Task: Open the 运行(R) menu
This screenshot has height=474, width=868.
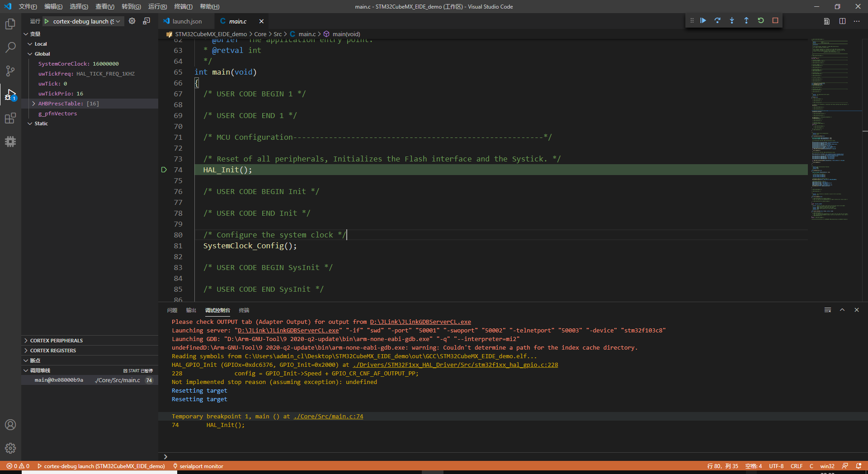Action: pyautogui.click(x=157, y=6)
